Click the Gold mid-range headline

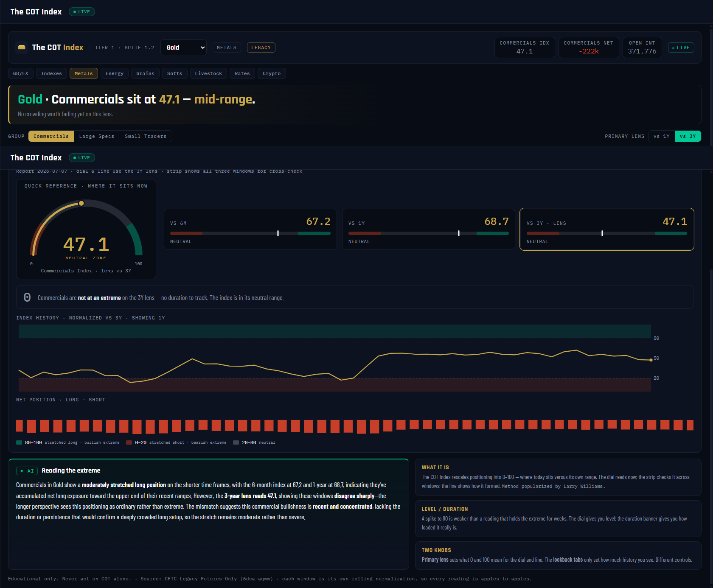point(136,99)
